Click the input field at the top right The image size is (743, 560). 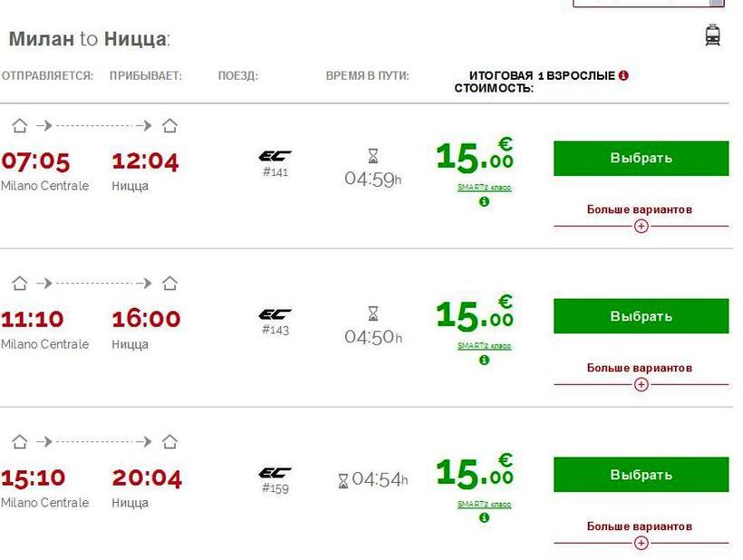[x=649, y=3]
